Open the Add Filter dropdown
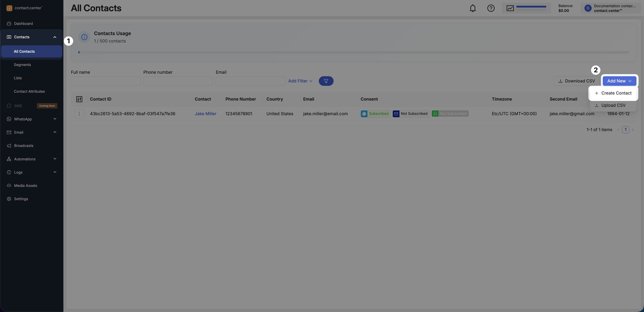The width and height of the screenshot is (644, 312). coord(300,81)
